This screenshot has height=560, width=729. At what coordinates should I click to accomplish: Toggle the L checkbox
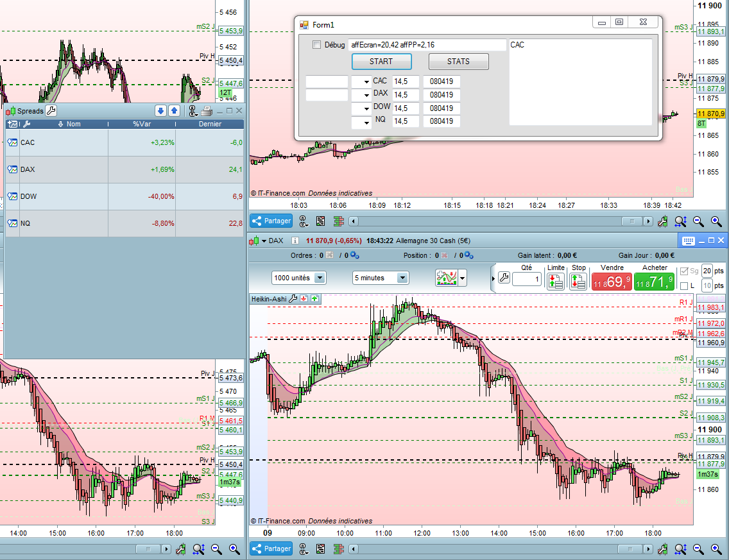click(x=684, y=286)
